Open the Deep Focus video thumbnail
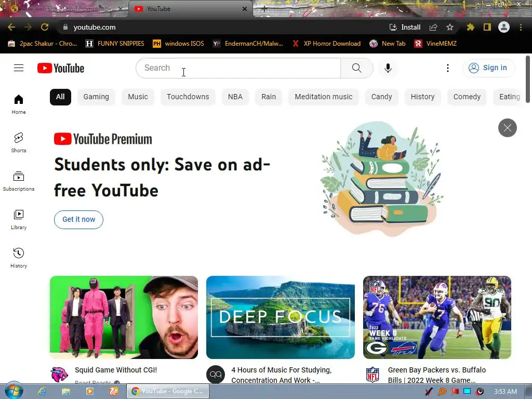The width and height of the screenshot is (532, 399). (x=281, y=317)
